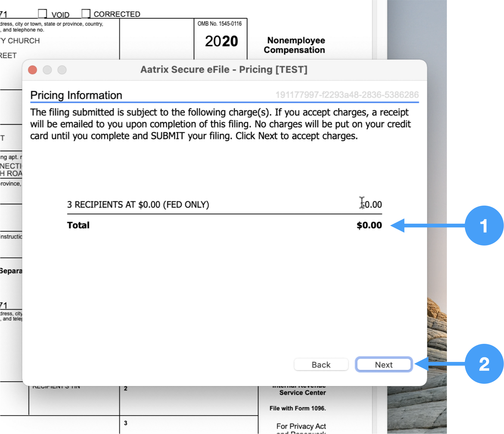Click the 2020 tax year on form
The image size is (504, 434).
click(221, 41)
